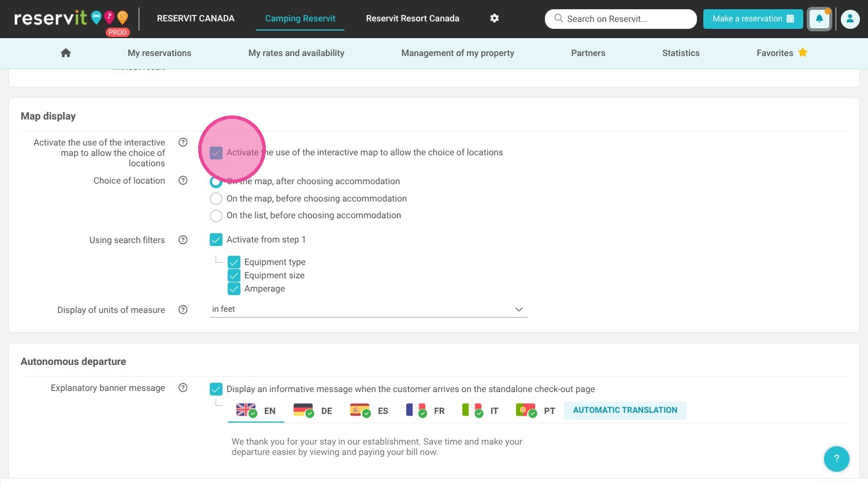The image size is (868, 485).
Task: Select On the list, before choosing accommodation
Action: click(216, 215)
